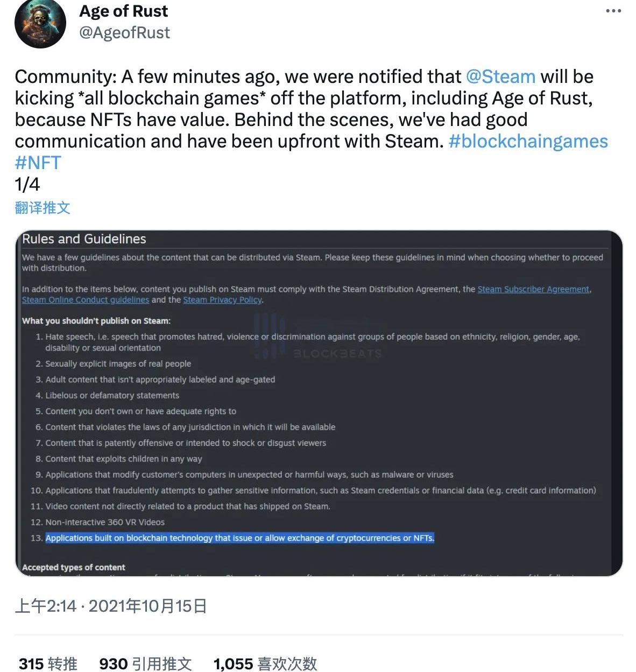Viewport: 636px width, 672px height.
Task: Click the tweet body text
Action: coord(269,120)
